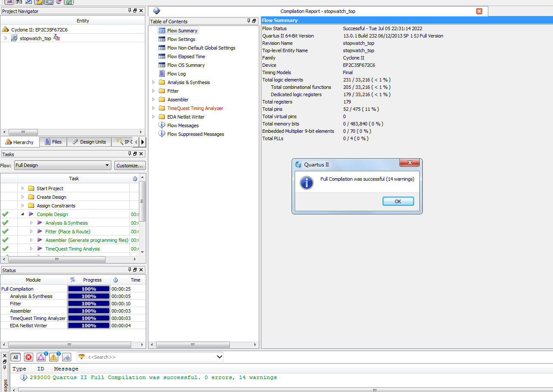Viewport: 553px width, 392px height.
Task: Click the Full Compilation 100% progress bar
Action: point(89,289)
